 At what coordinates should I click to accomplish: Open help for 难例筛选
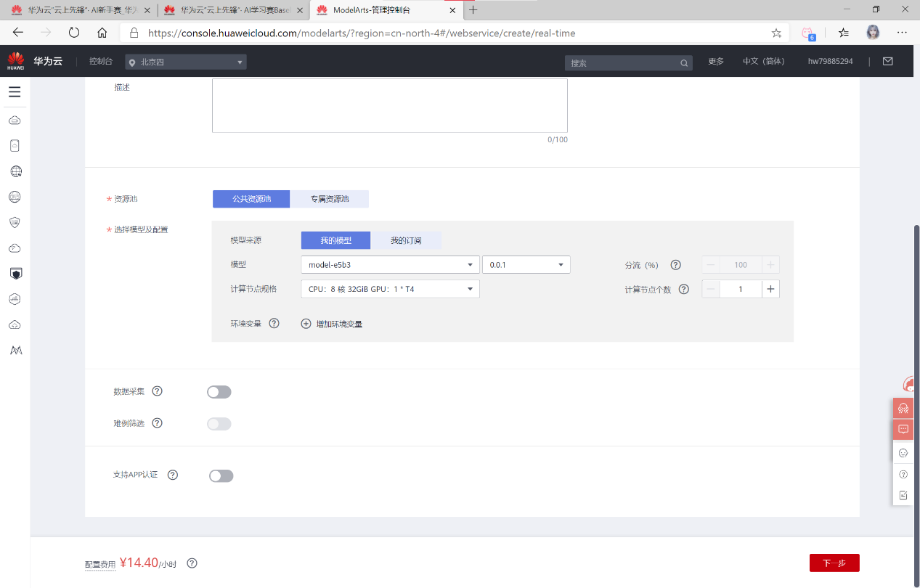tap(157, 423)
